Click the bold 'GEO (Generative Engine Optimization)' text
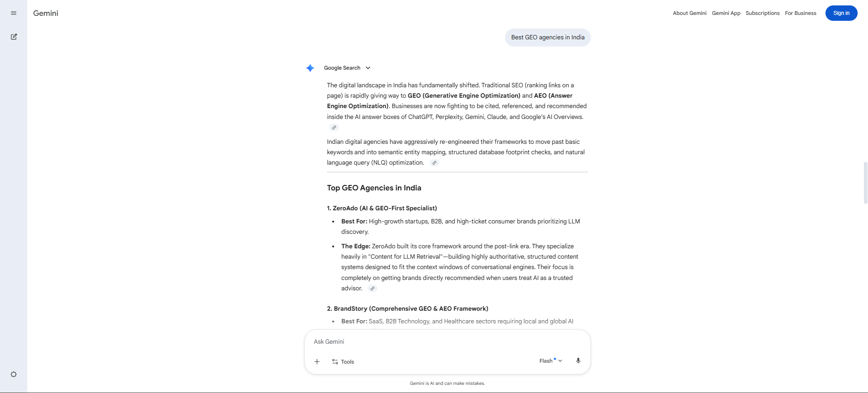The width and height of the screenshot is (868, 393). pyautogui.click(x=464, y=95)
